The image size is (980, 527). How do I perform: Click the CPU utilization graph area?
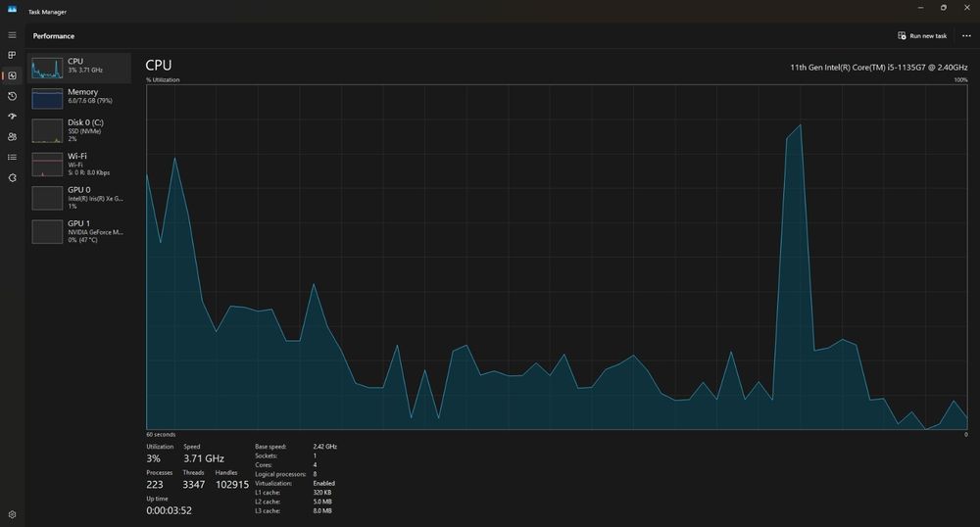coord(557,257)
